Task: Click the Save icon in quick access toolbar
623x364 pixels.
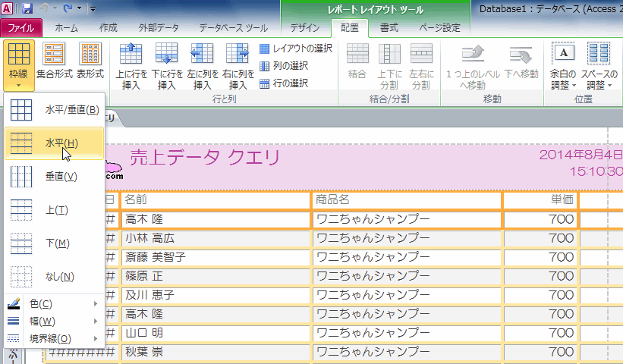Action: [x=27, y=8]
